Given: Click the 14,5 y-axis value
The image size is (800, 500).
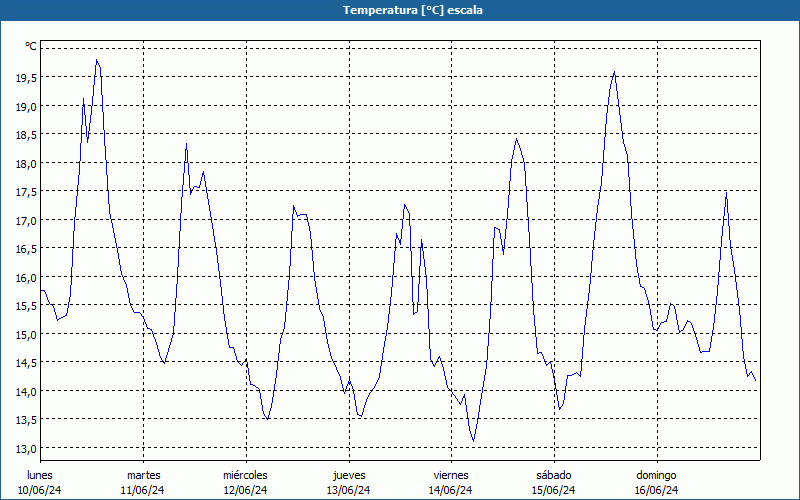Looking at the screenshot, I should pos(26,363).
